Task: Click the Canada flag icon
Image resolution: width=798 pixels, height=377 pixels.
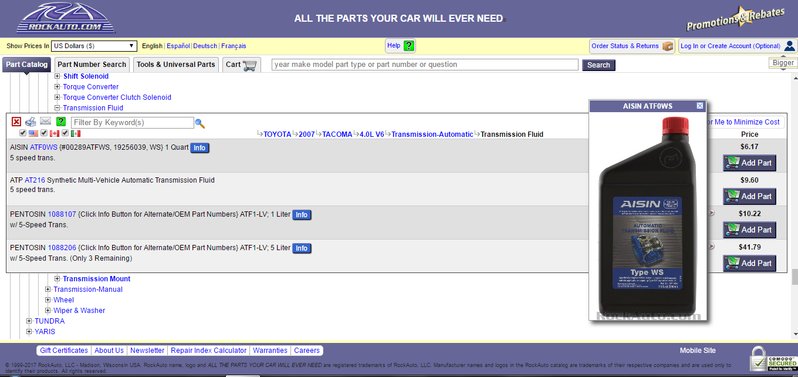Action: click(x=54, y=134)
